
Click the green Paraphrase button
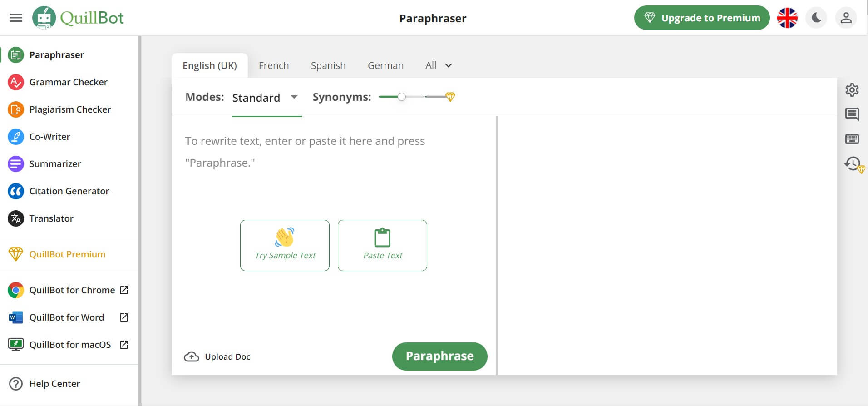pos(439,356)
